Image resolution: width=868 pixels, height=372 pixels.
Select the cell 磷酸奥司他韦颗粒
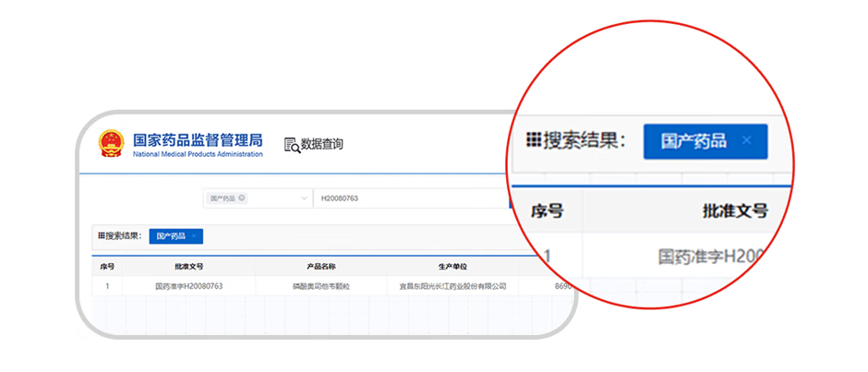[321, 286]
